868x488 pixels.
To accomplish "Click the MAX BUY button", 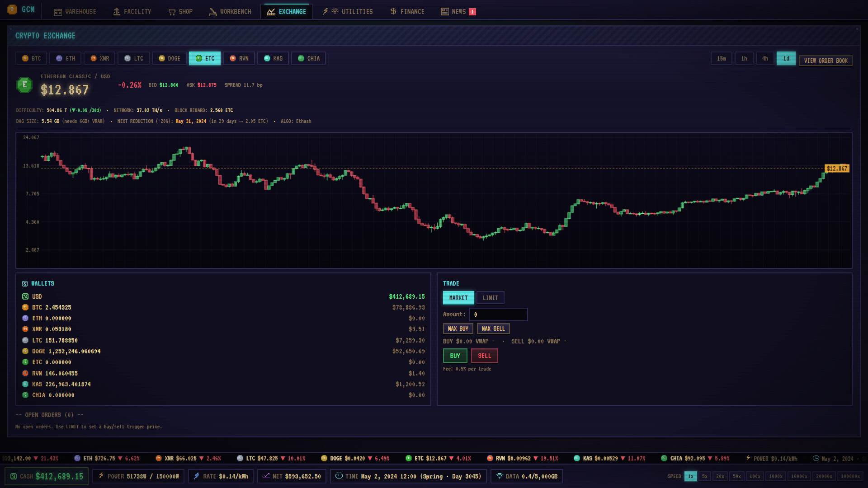I will click(458, 329).
